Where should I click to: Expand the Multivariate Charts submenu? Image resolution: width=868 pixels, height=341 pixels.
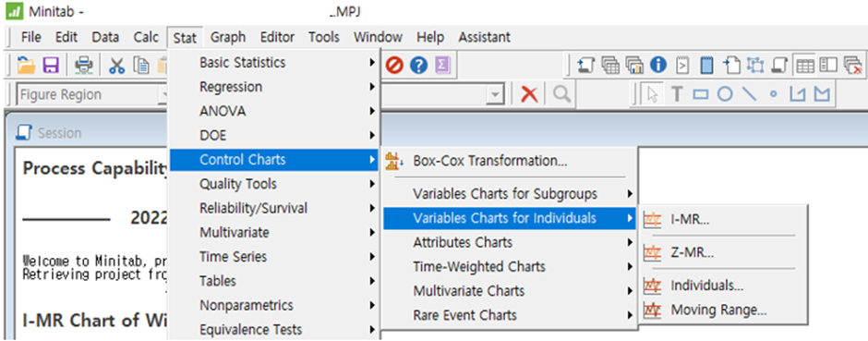(510, 290)
